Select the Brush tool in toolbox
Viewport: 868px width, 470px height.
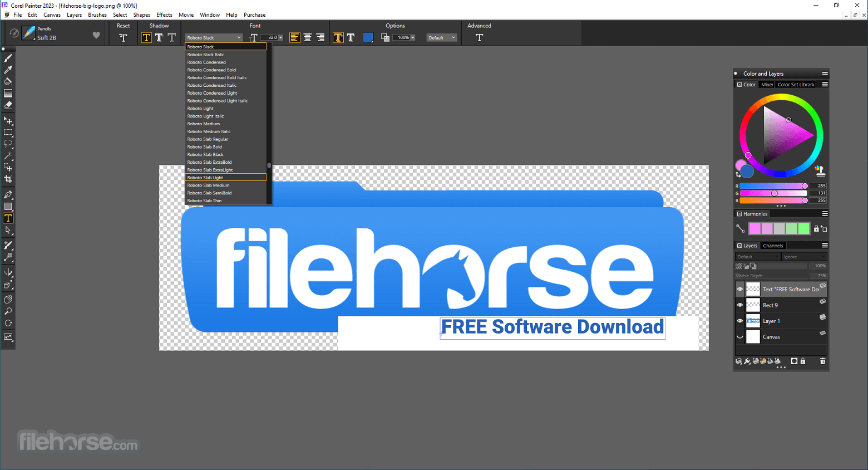(x=8, y=58)
